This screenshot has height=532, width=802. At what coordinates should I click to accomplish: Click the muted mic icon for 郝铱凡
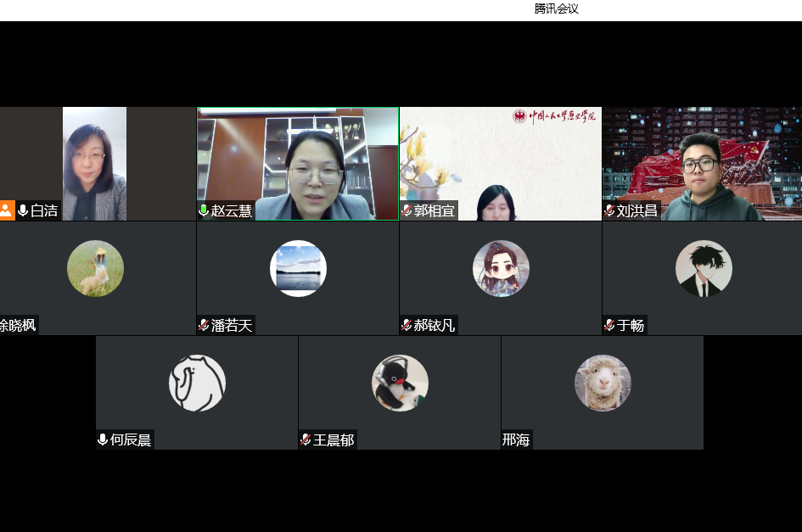[x=407, y=325]
